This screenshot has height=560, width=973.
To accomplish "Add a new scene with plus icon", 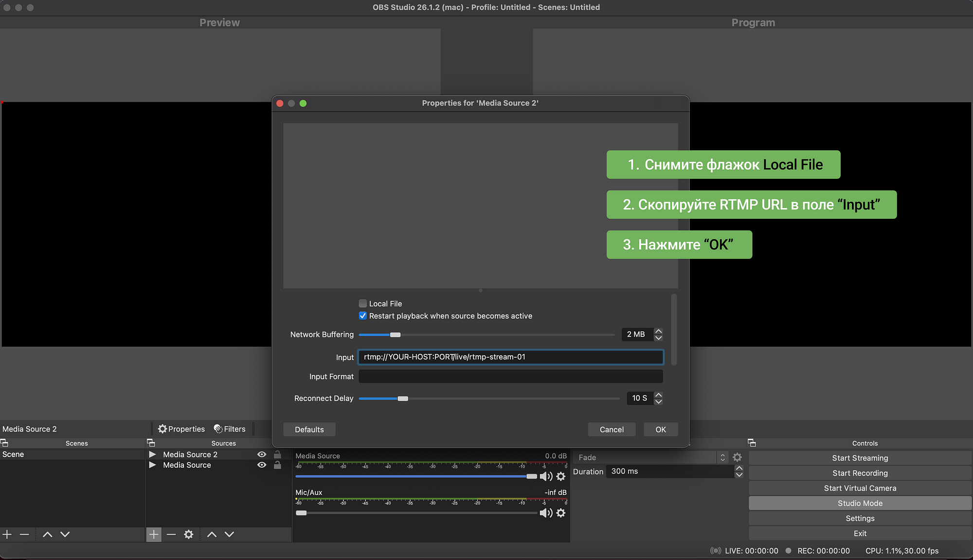I will (7, 534).
